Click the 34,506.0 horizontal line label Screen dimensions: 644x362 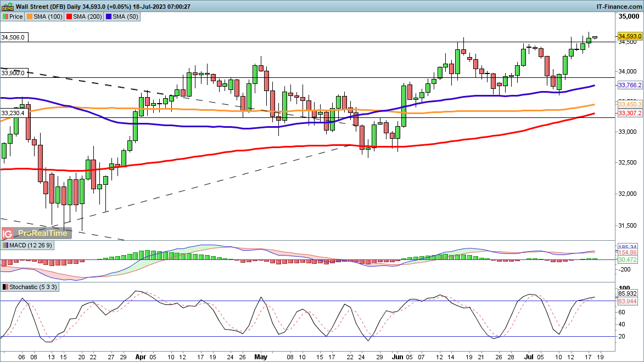[x=14, y=37]
